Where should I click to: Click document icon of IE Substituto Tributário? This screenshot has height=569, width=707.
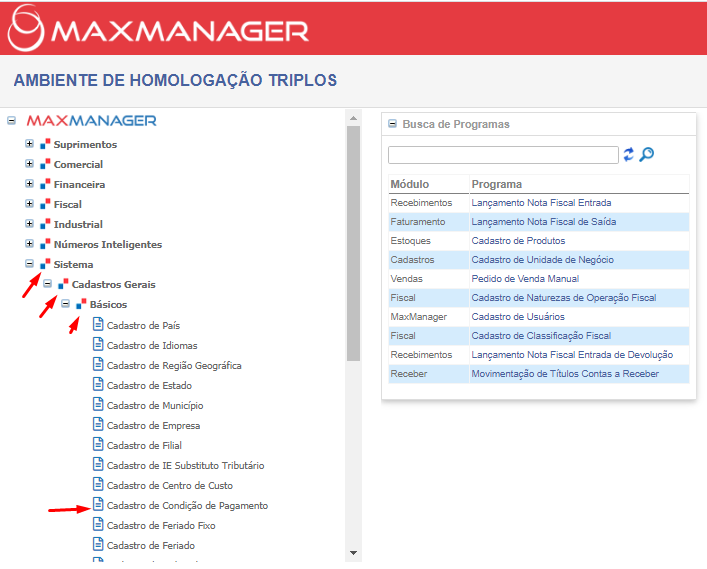[x=98, y=464]
